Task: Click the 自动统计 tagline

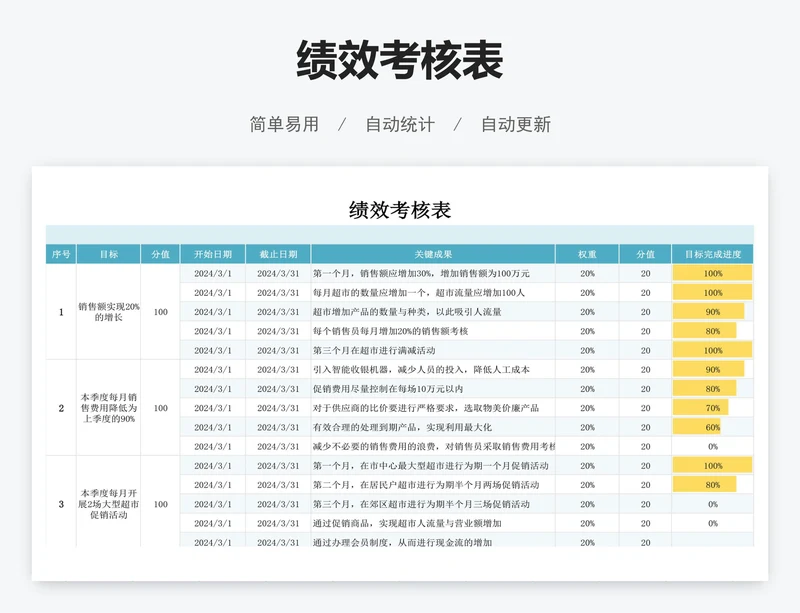Action: pos(400,124)
